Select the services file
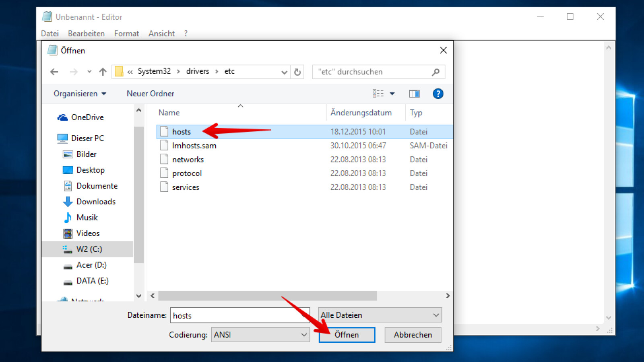The image size is (644, 362). 186,187
